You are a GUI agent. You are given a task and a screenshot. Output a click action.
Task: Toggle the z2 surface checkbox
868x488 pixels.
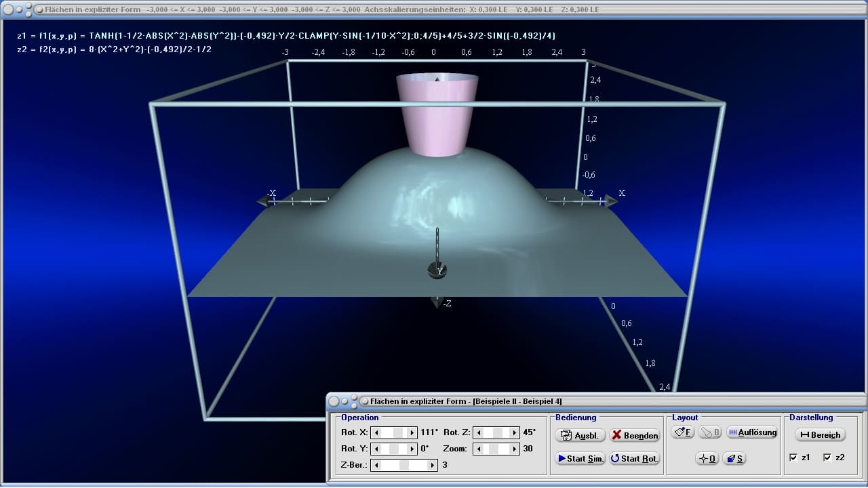pyautogui.click(x=827, y=457)
